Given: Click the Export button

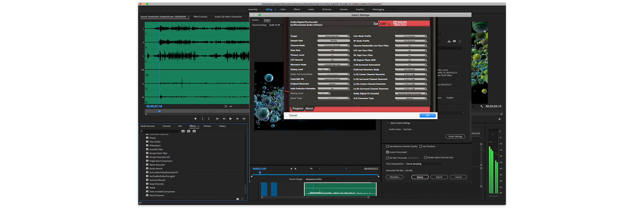Looking at the screenshot, I should [x=439, y=177].
